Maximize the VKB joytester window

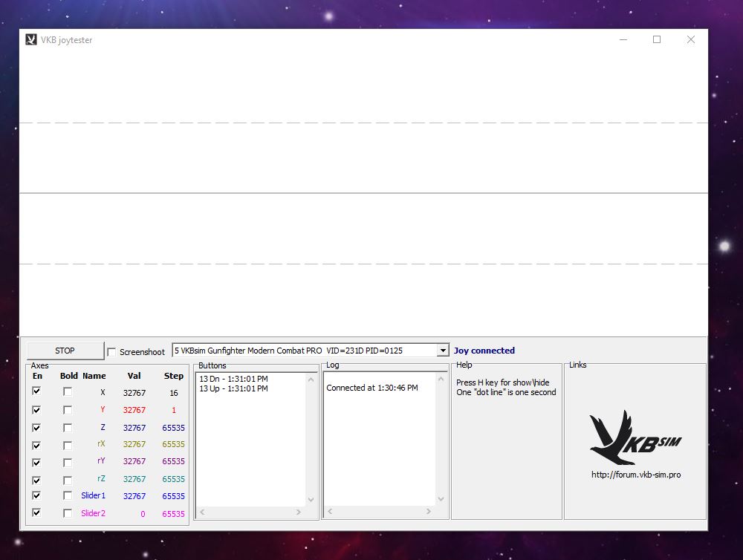tap(657, 40)
